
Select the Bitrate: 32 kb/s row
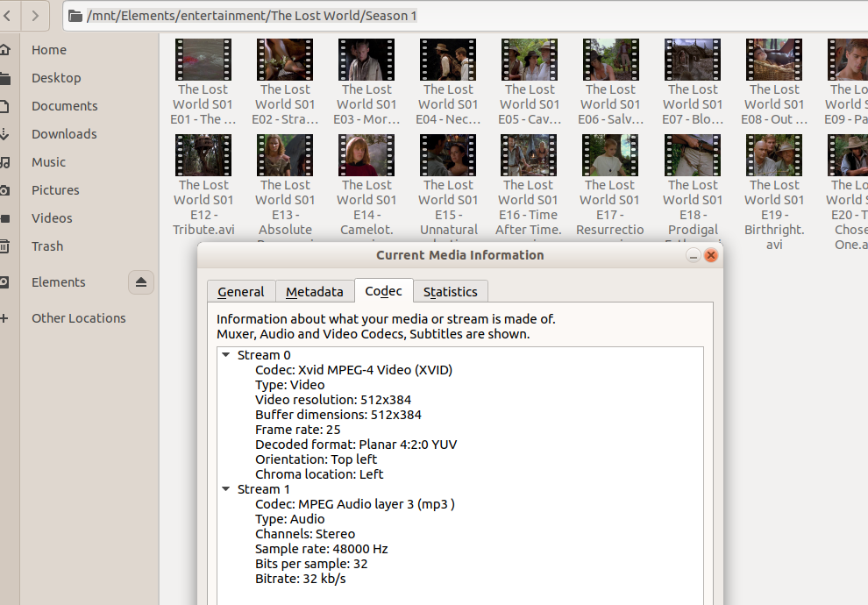301,579
